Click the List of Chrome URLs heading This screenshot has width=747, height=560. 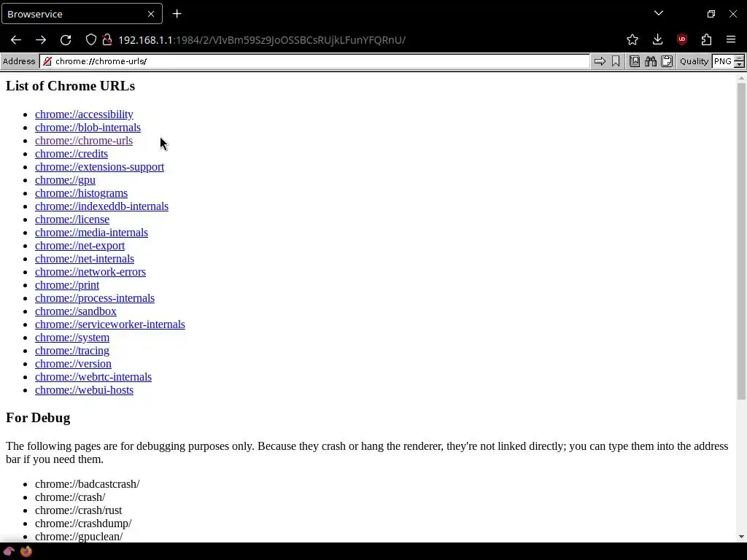(71, 86)
